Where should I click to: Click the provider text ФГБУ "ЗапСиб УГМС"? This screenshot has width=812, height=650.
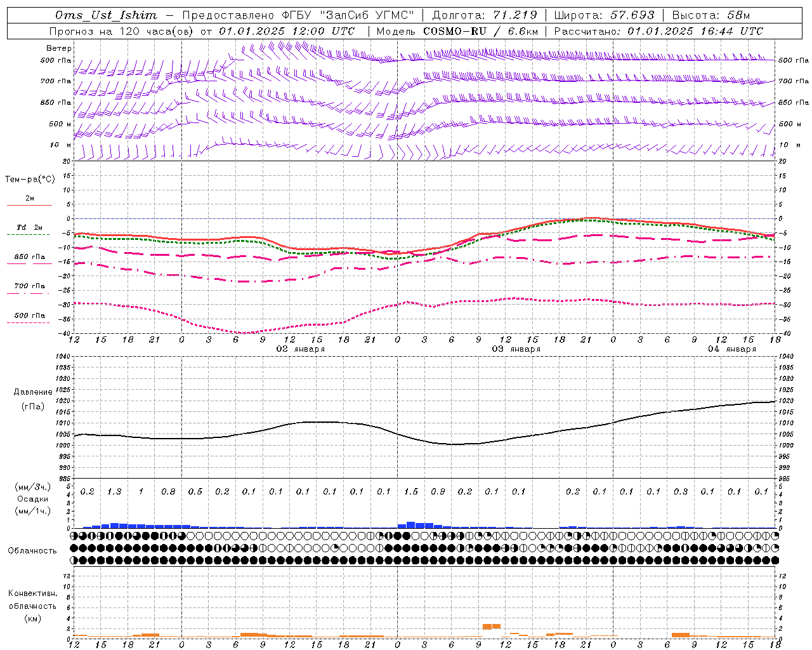tap(347, 15)
